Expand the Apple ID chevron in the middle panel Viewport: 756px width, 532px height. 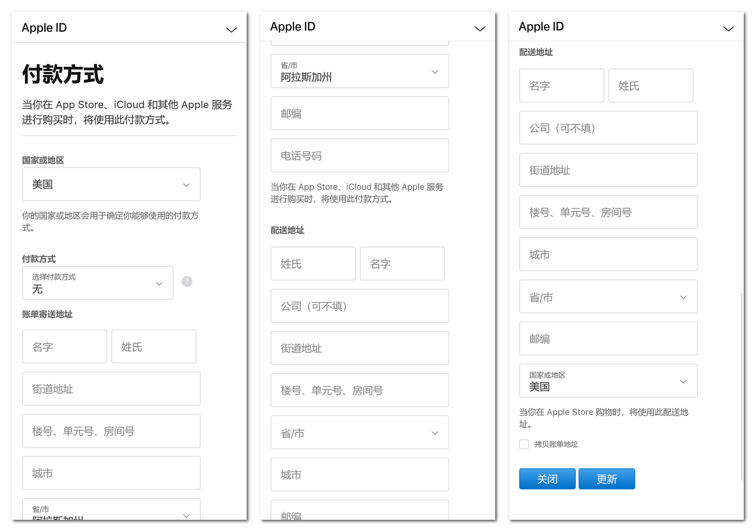480,29
